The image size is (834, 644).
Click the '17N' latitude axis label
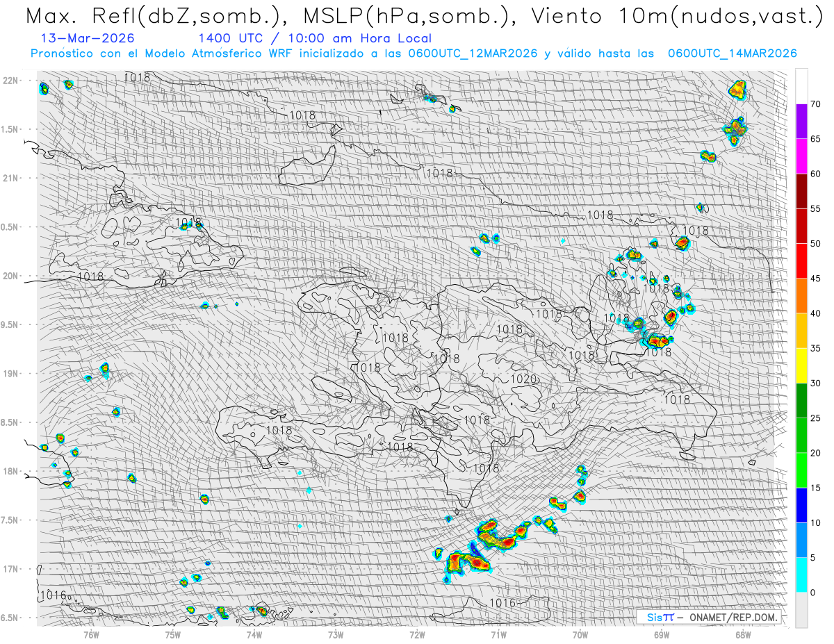pos(10,569)
